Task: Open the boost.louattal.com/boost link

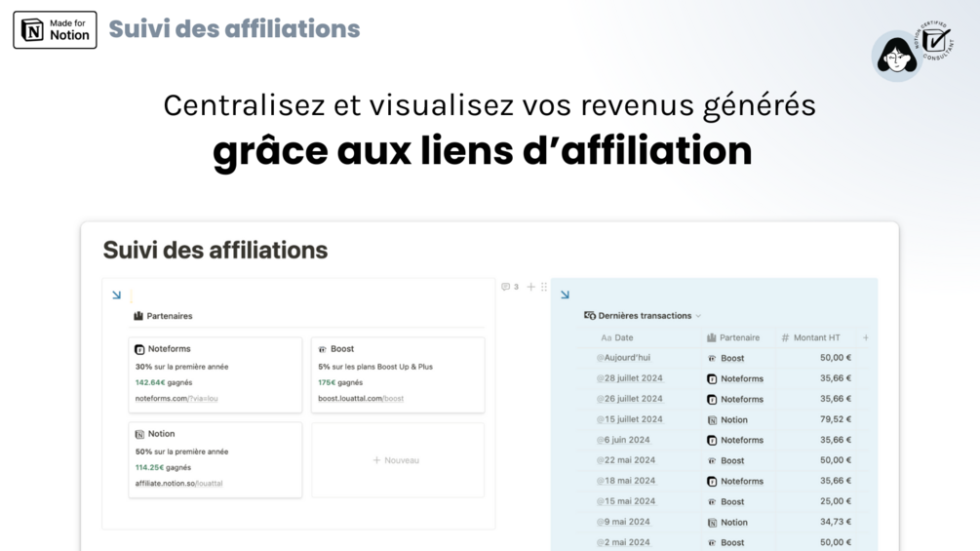Action: click(x=361, y=399)
